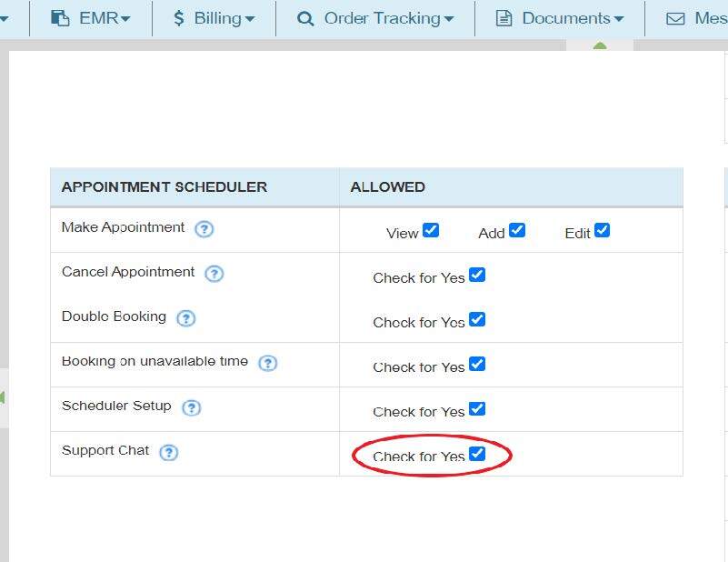Disable the Edit checkbox for Make Appointment

602,230
